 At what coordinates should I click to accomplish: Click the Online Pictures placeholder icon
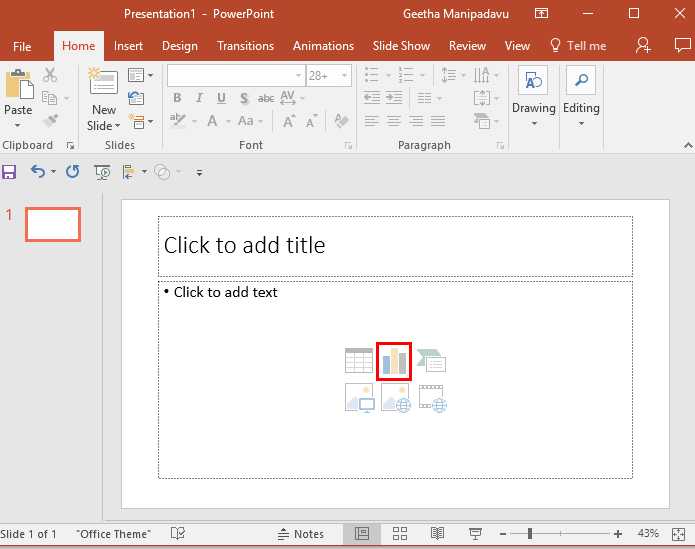pos(395,398)
